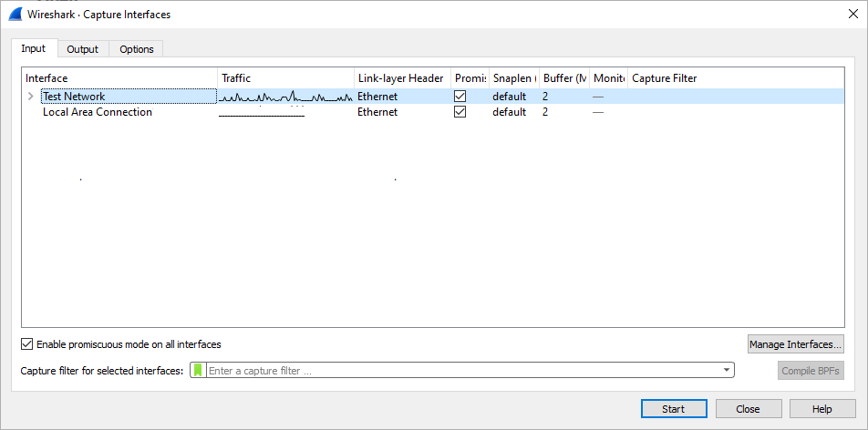Viewport: 868px width, 430px height.
Task: Click default snaplen for Test Network
Action: (x=510, y=97)
